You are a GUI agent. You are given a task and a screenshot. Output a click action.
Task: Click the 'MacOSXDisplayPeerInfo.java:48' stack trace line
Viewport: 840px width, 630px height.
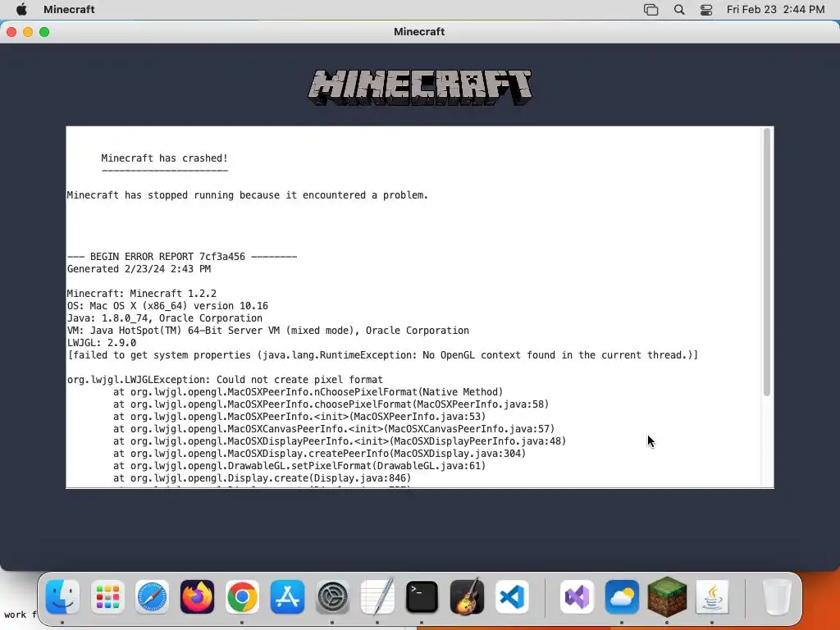340,441
